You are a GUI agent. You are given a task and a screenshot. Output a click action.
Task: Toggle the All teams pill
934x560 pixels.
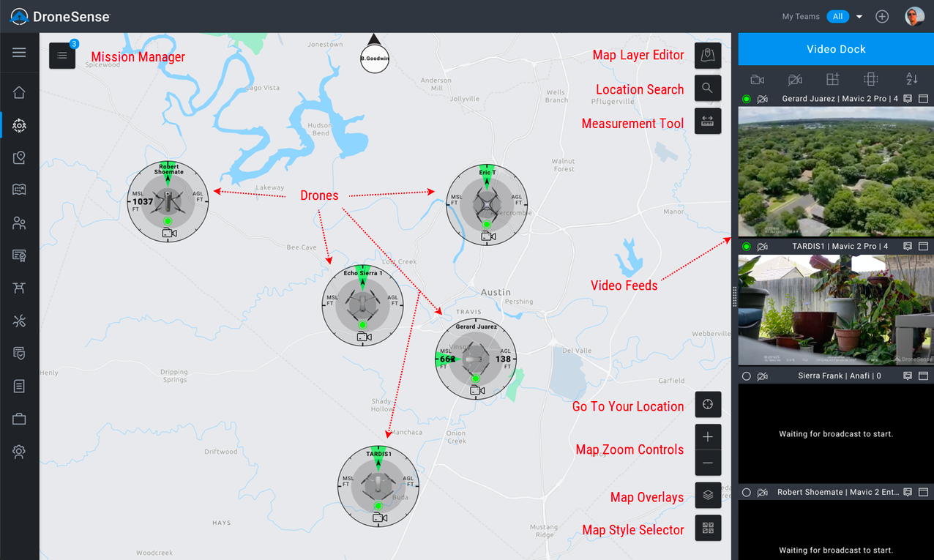pos(838,16)
